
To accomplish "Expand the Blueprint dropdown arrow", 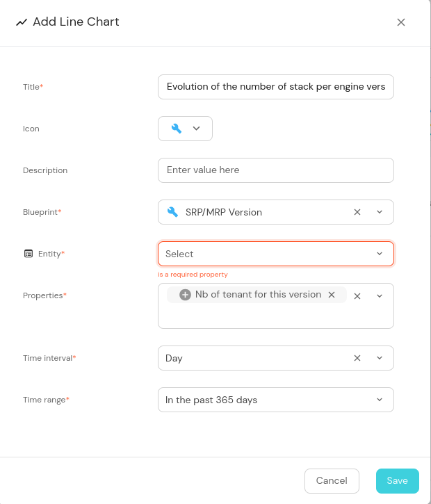I will coord(380,212).
